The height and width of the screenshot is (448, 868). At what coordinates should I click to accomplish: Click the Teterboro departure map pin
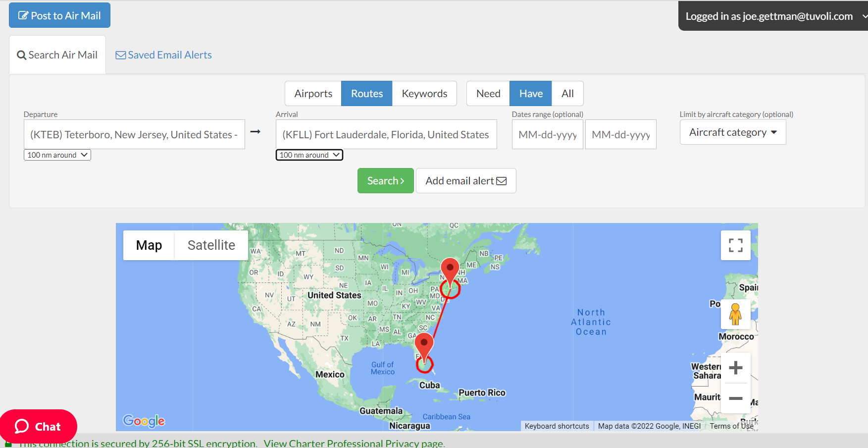pyautogui.click(x=450, y=270)
